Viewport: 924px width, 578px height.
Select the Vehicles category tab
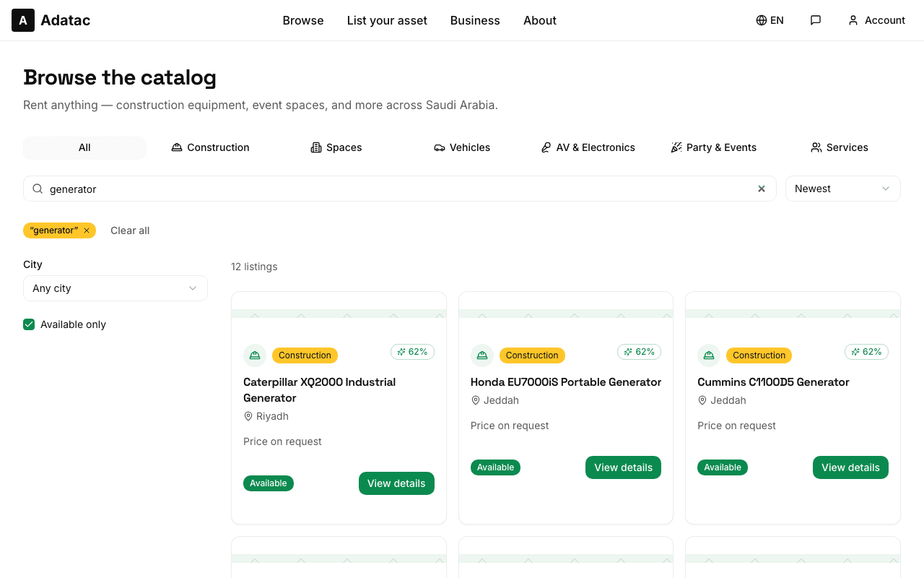[462, 147]
